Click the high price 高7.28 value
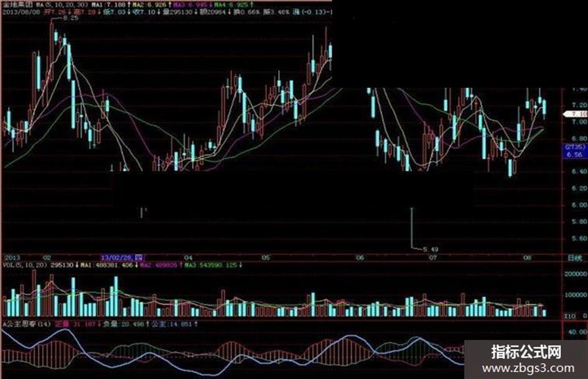 pos(85,12)
